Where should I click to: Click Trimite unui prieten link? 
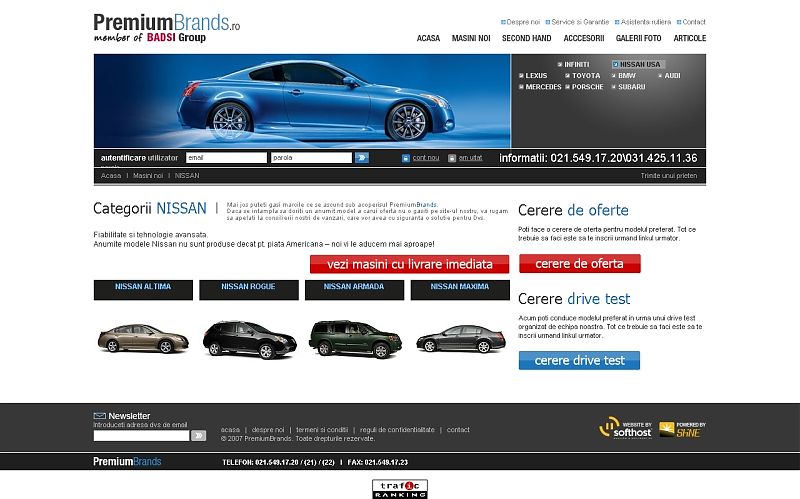coord(668,176)
